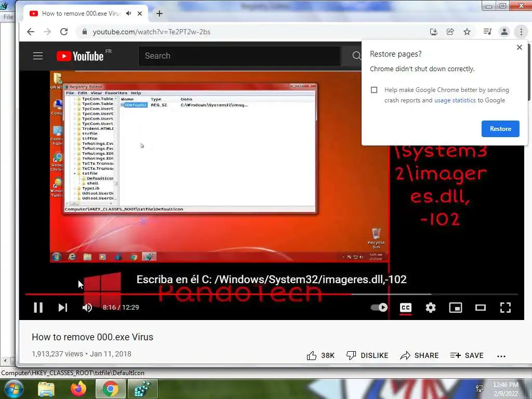
Task: Open the media controls icon in the Chrome toolbar
Action: (487, 32)
